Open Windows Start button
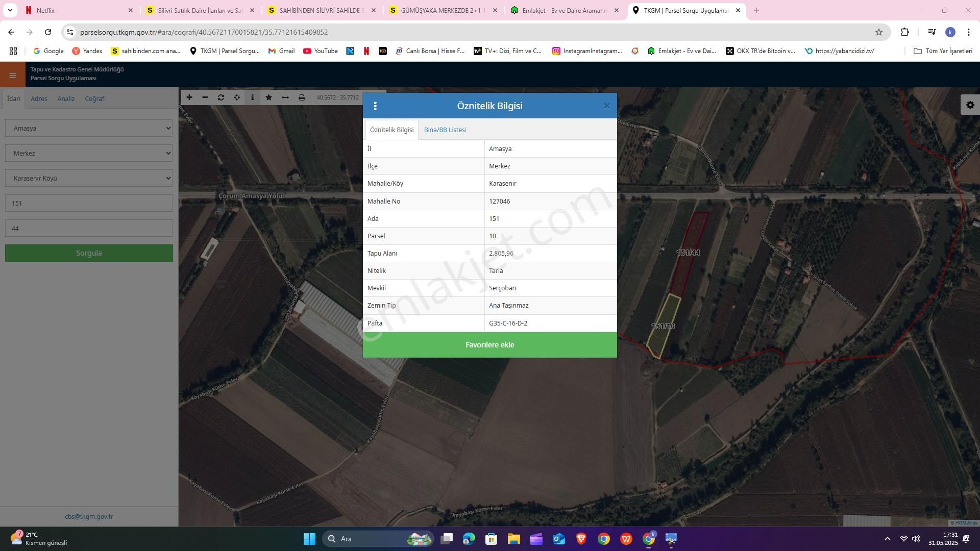Image resolution: width=980 pixels, height=551 pixels. (309, 539)
